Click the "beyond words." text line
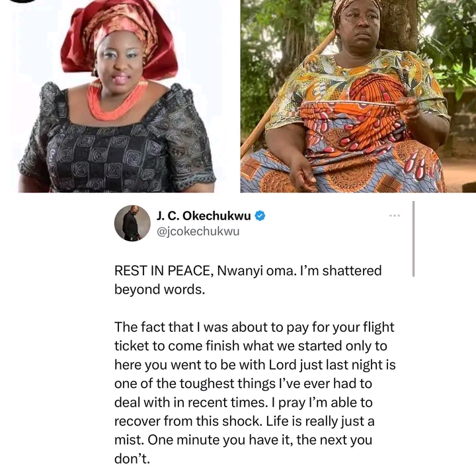Image resolution: width=476 pixels, height=476 pixels. tap(160, 290)
